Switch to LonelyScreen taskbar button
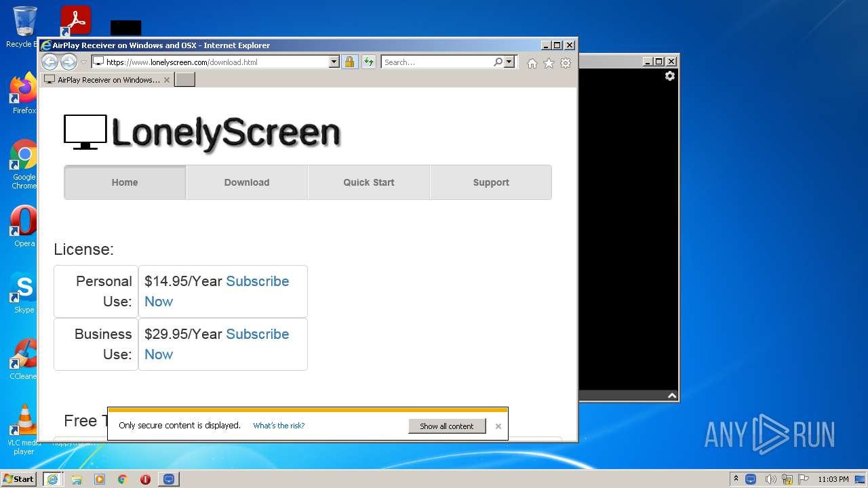 pos(169,479)
